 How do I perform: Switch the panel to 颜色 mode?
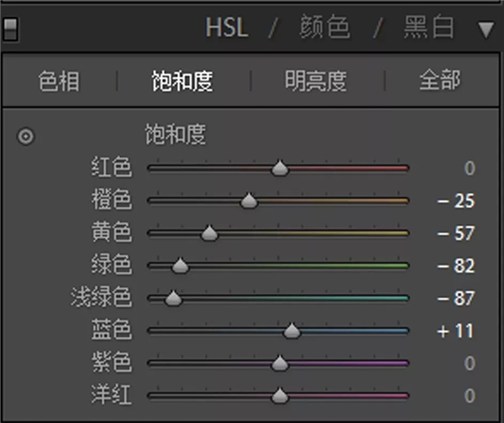[x=324, y=28]
